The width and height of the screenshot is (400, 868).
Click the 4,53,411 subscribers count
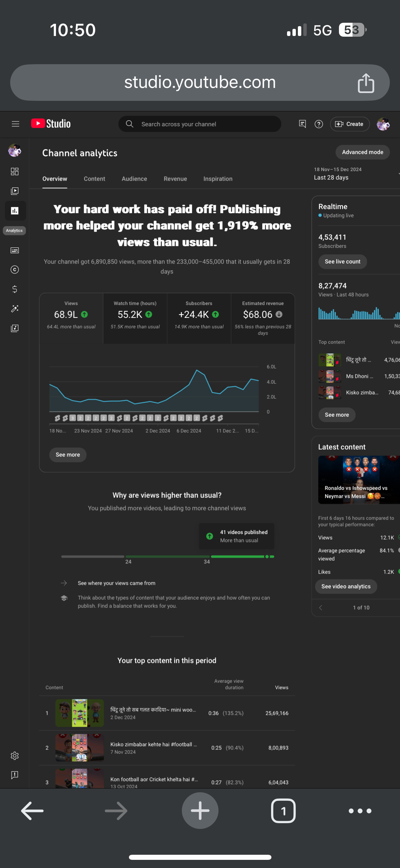pos(332,237)
